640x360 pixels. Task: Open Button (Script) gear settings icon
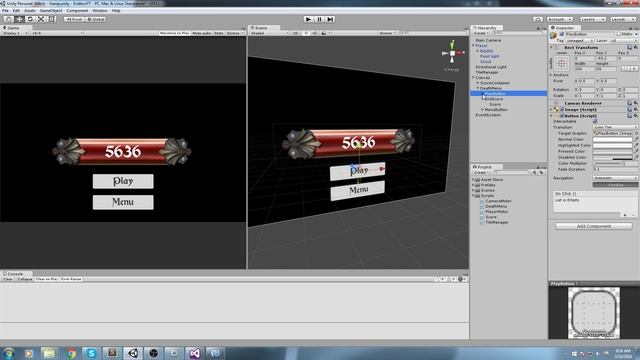[636, 116]
